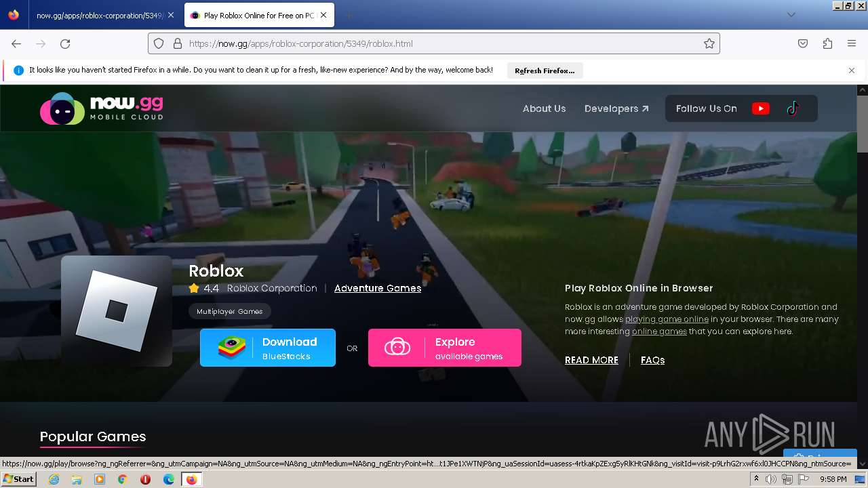Close the Play Roblox Online tab
The image size is (868, 488).
pos(323,15)
